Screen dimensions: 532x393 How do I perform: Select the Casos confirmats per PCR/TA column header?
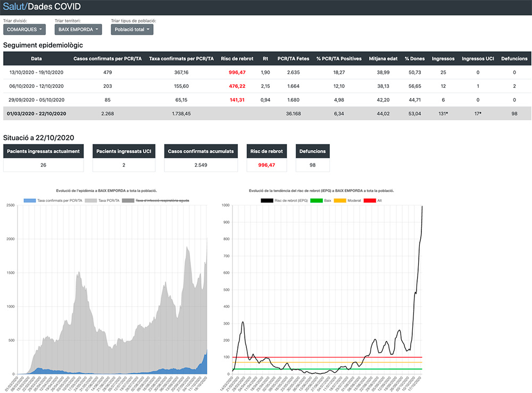(107, 59)
